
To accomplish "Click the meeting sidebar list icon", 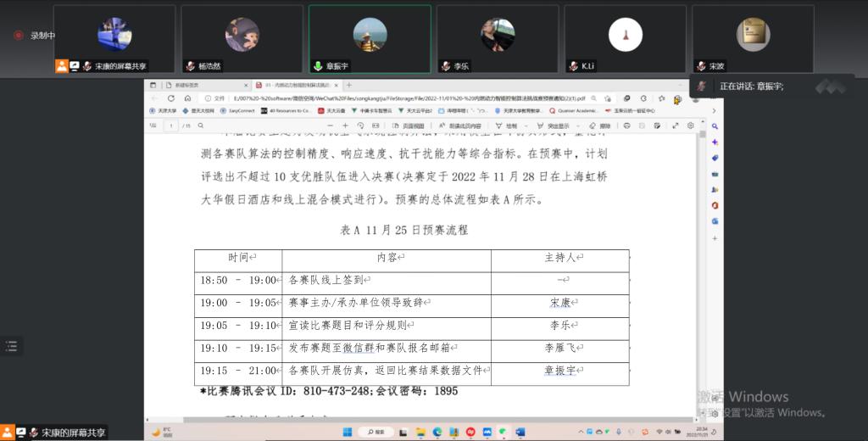I will 11,345.
